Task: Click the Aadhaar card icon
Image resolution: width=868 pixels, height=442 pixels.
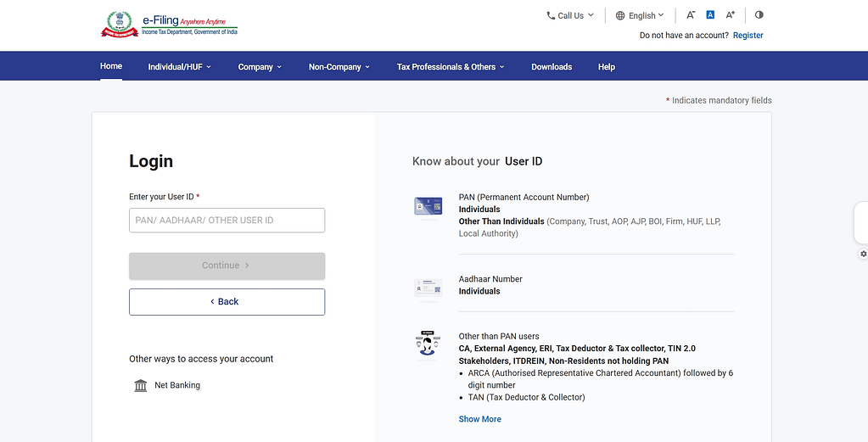Action: [x=428, y=288]
